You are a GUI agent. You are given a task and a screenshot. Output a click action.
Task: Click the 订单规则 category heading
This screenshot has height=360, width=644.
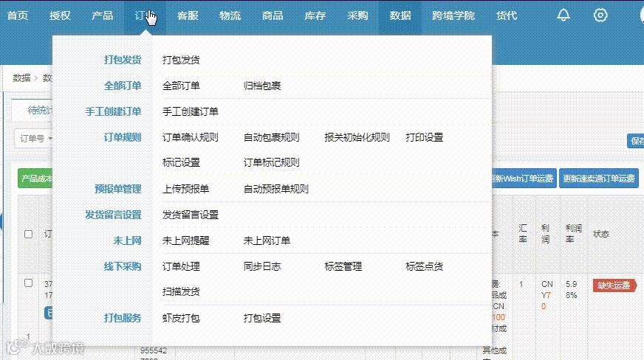point(123,137)
